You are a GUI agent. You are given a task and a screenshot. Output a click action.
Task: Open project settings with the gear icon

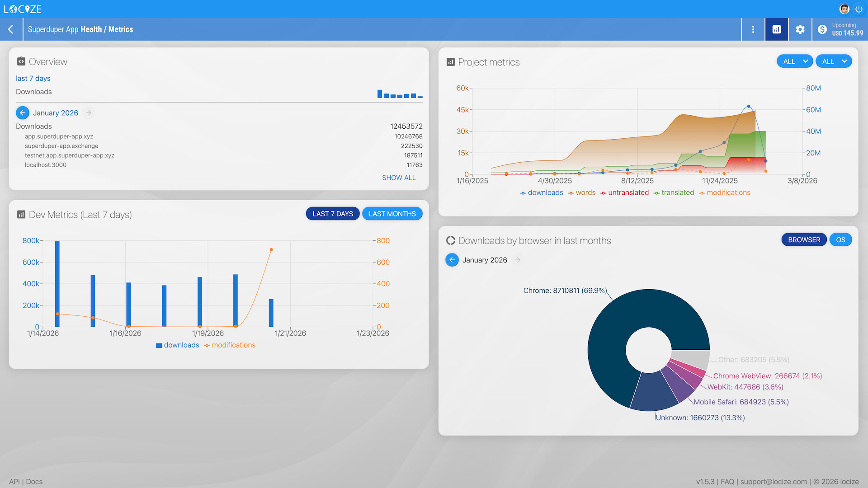(800, 29)
